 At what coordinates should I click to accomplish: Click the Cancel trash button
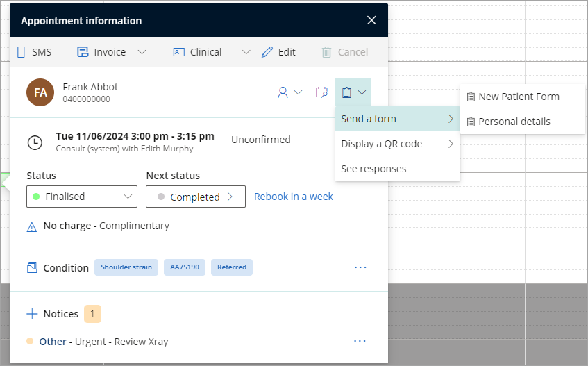(344, 52)
